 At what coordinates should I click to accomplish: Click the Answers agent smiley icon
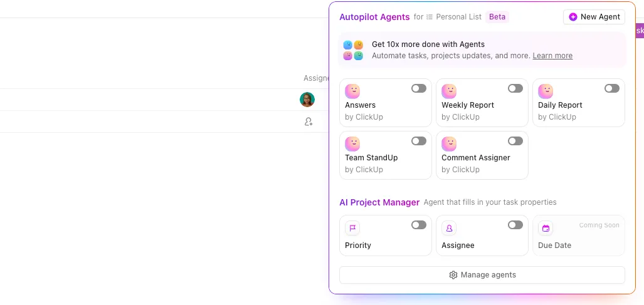[x=352, y=91]
